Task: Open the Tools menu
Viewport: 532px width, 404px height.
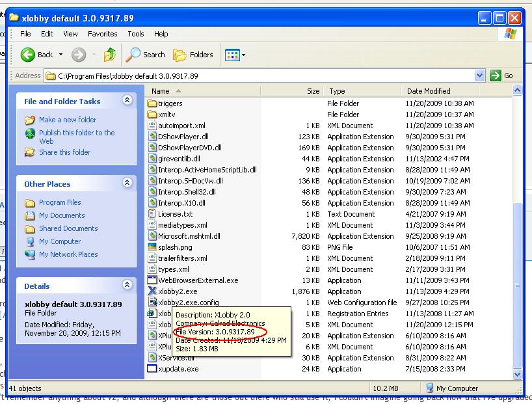Action: coord(136,34)
